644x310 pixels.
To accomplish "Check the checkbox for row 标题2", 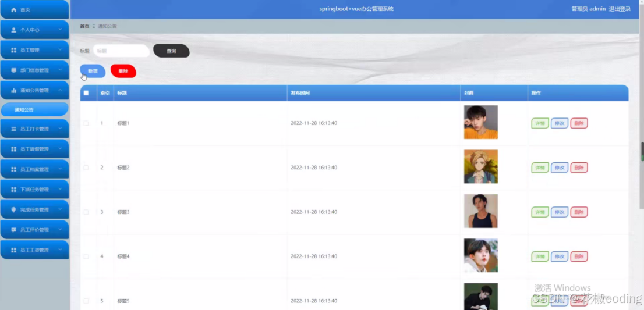I will click(x=86, y=168).
